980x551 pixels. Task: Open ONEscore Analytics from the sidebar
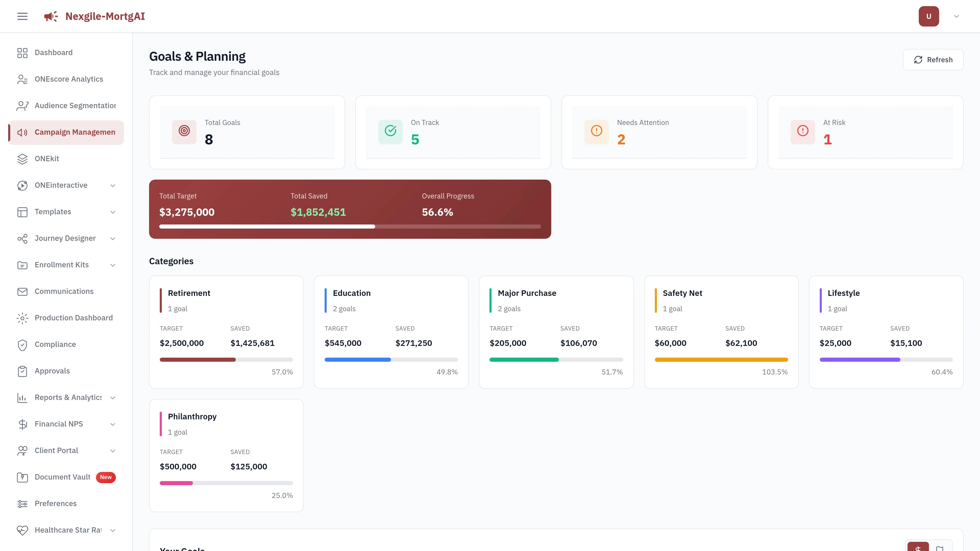(69, 79)
